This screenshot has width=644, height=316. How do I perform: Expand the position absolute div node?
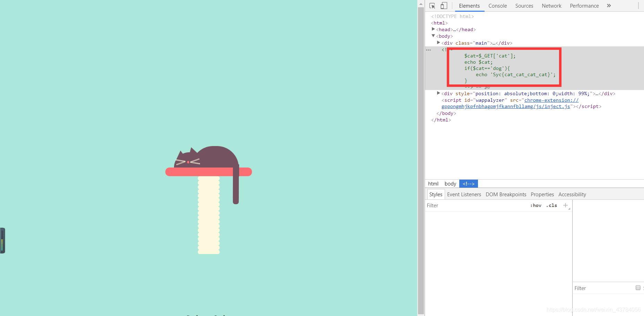438,93
